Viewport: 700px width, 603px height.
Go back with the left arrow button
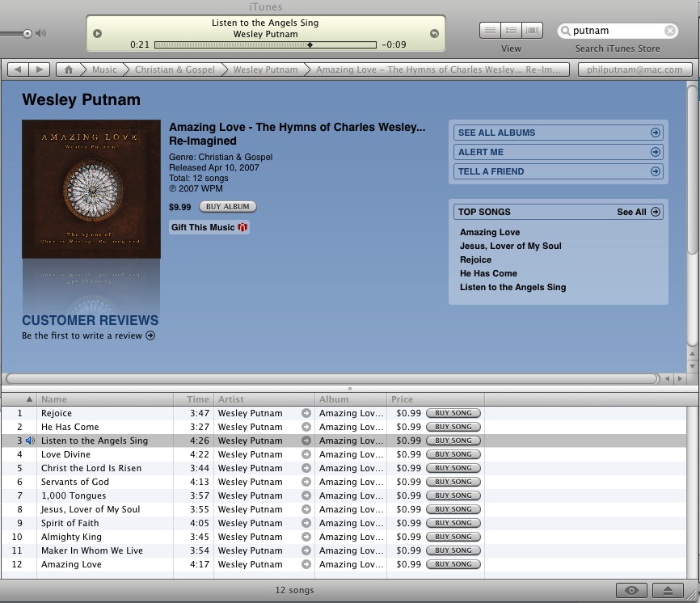click(19, 70)
